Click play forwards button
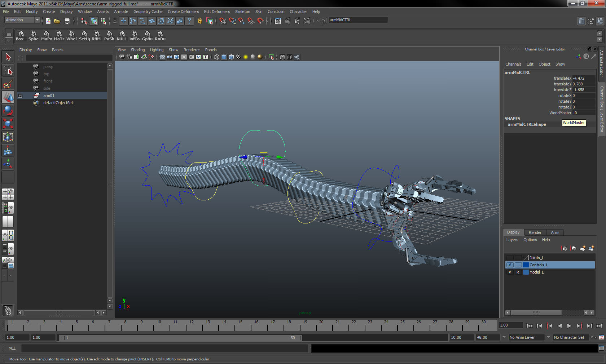This screenshot has width=606, height=364. pyautogui.click(x=569, y=326)
